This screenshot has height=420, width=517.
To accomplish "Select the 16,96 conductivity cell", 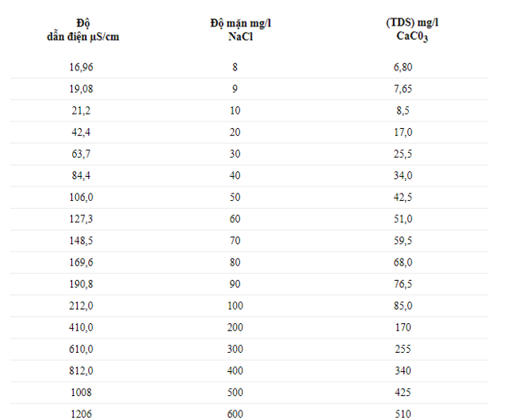I will point(82,67).
